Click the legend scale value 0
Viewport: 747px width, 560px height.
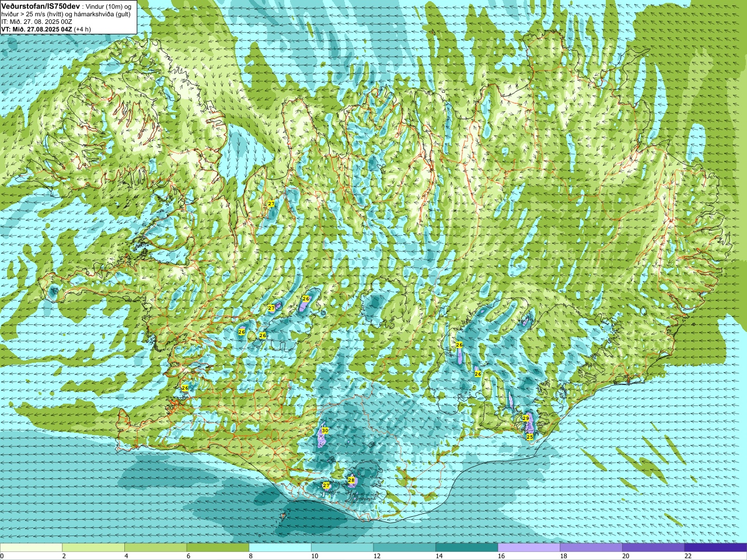coord(2,556)
